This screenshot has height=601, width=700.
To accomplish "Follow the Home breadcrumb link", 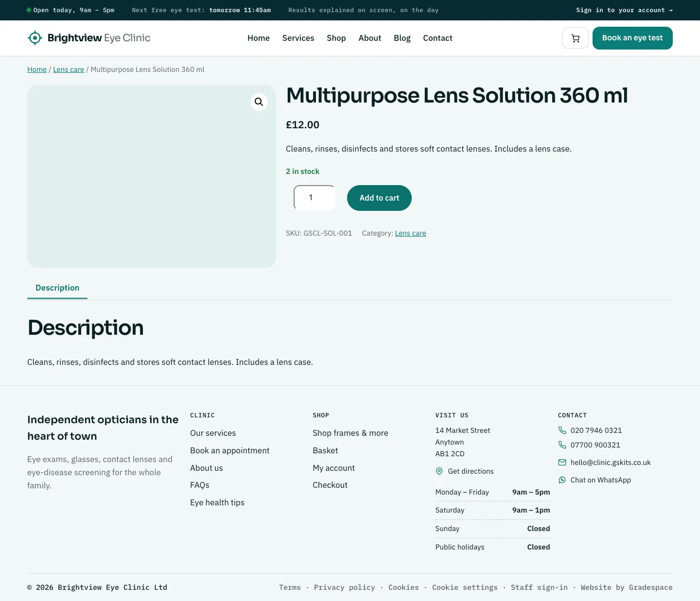I will coord(37,69).
